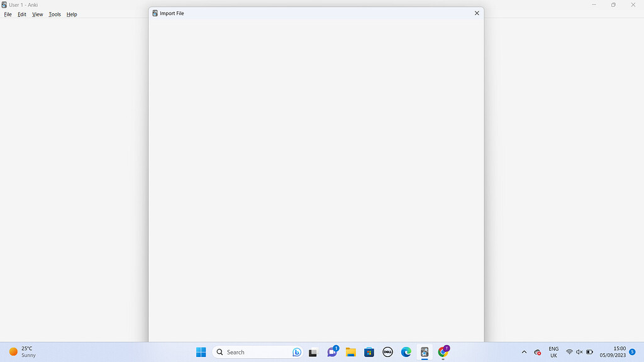
Task: Expand hidden system tray icons
Action: [x=523, y=352]
